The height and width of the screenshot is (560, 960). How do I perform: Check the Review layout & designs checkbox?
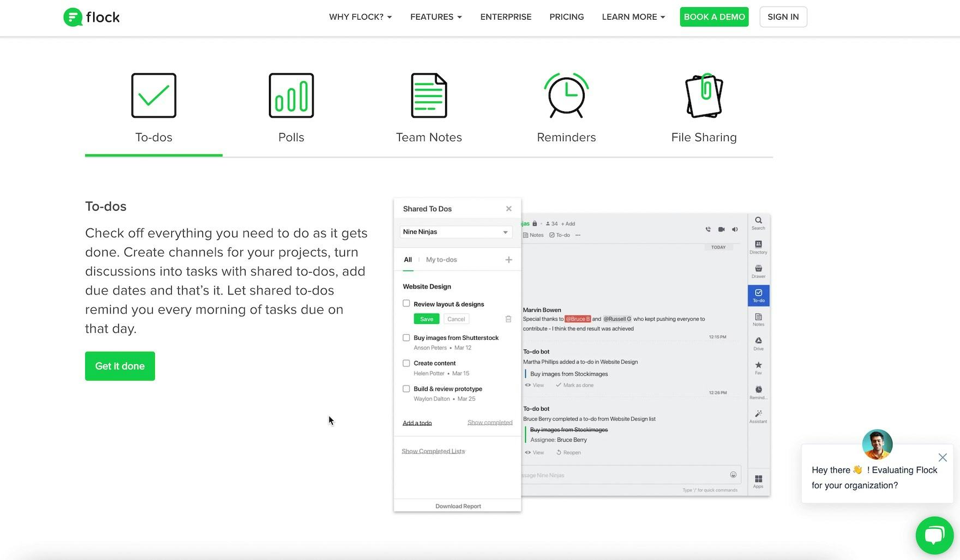406,304
